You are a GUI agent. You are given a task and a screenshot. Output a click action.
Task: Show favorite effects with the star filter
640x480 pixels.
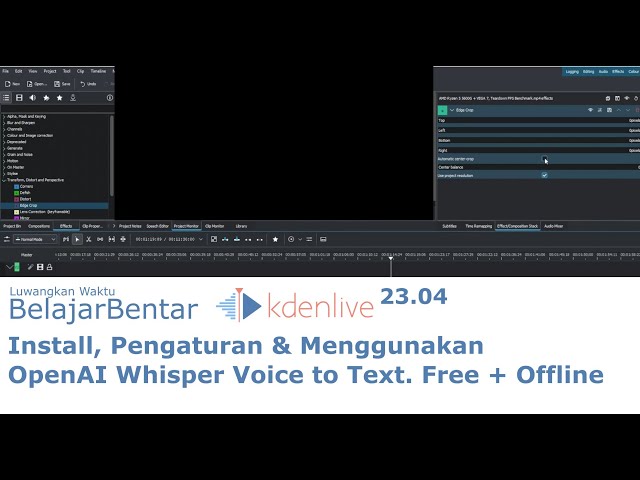60,98
